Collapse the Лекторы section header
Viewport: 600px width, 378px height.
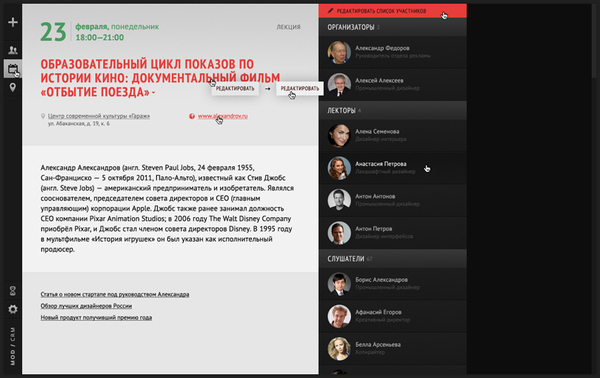click(x=393, y=111)
